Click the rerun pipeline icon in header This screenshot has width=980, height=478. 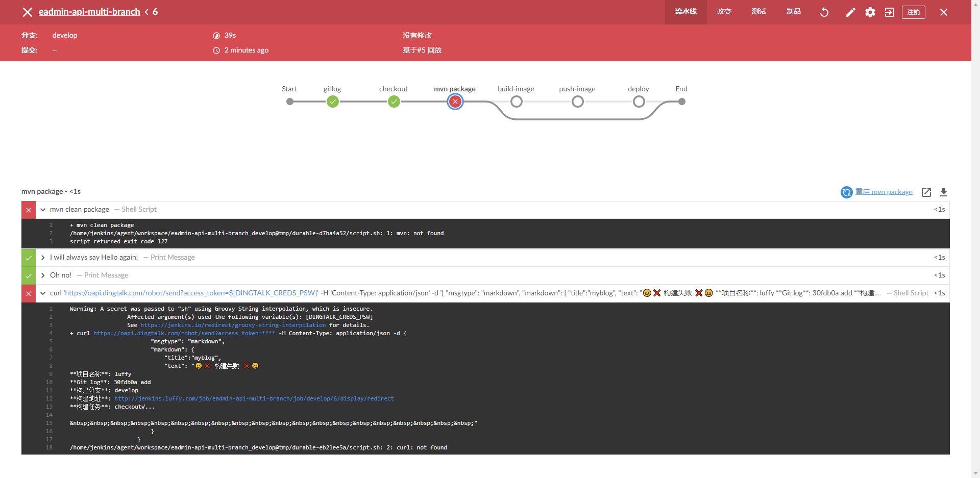pos(824,12)
